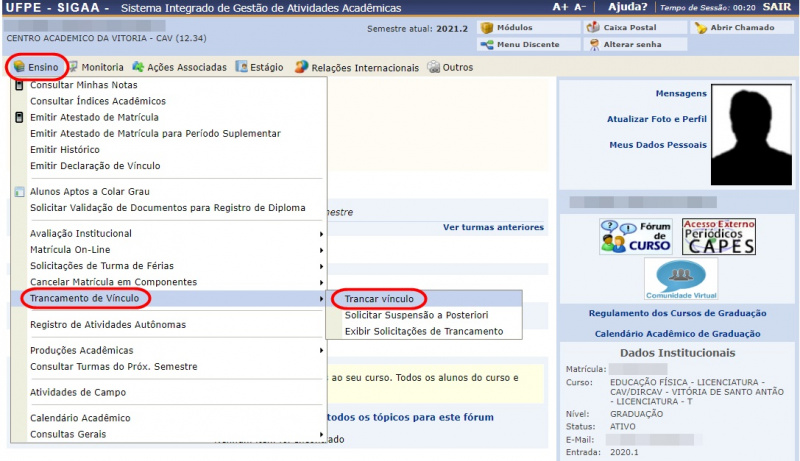The image size is (800, 461).
Task: Open the Comunidade Virtual icon
Action: pyautogui.click(x=680, y=279)
